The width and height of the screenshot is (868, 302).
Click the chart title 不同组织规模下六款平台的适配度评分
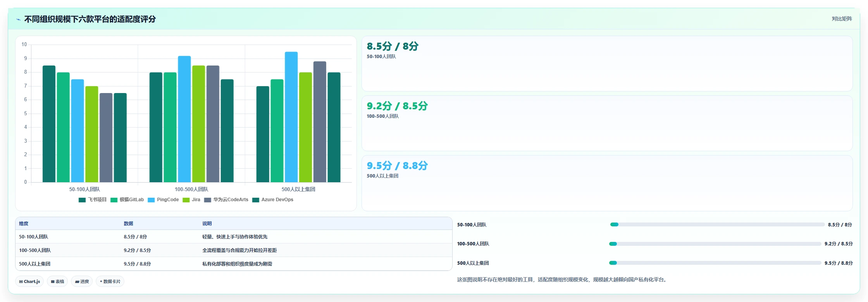coord(90,19)
